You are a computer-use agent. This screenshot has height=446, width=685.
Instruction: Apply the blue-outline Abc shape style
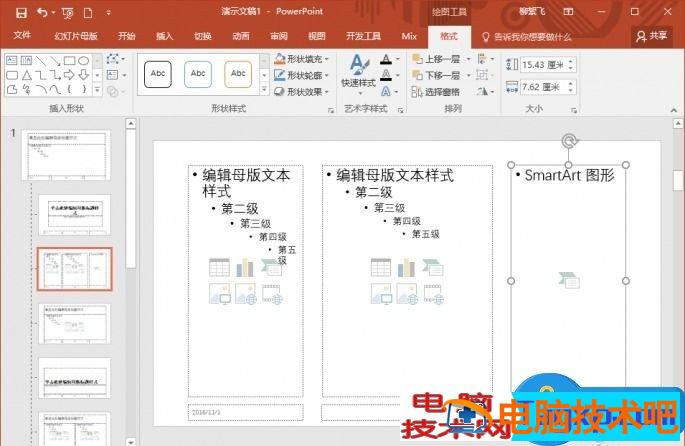pos(198,74)
